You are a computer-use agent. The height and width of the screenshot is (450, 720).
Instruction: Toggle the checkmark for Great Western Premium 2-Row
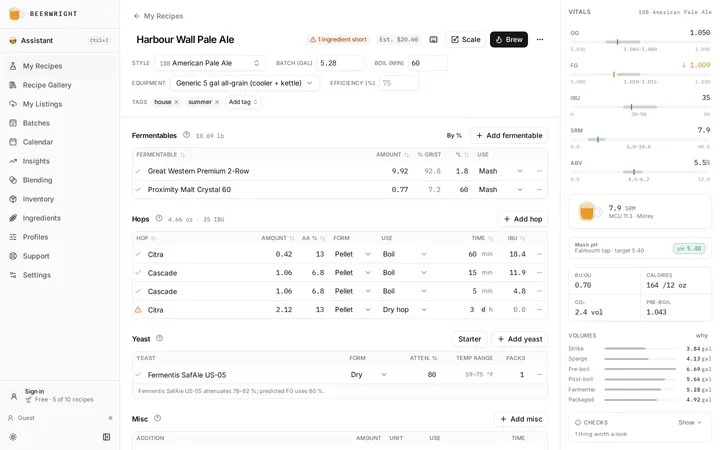138,171
